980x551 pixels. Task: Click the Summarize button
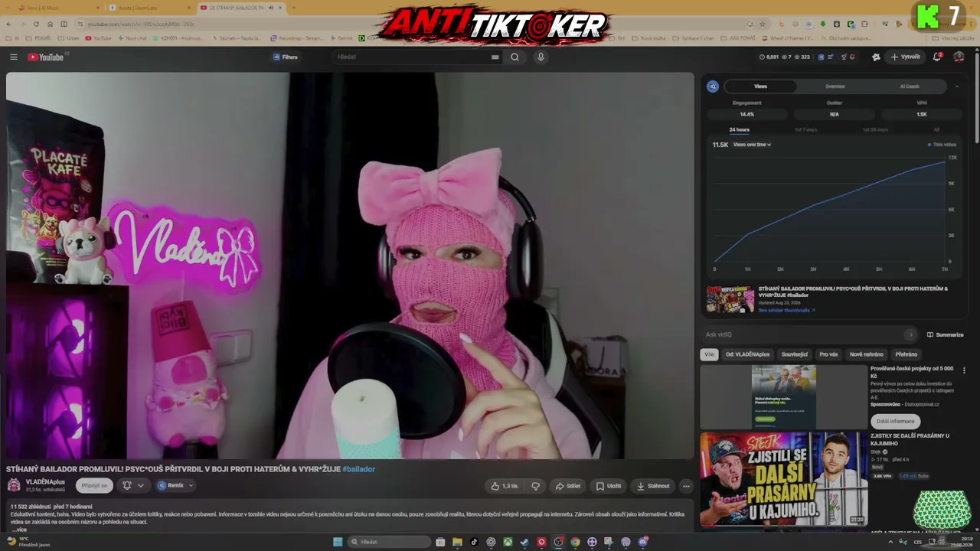[945, 334]
